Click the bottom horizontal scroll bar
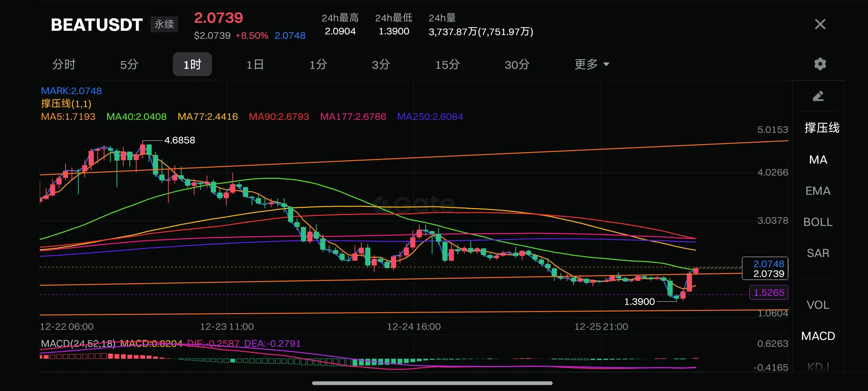 pos(432,383)
